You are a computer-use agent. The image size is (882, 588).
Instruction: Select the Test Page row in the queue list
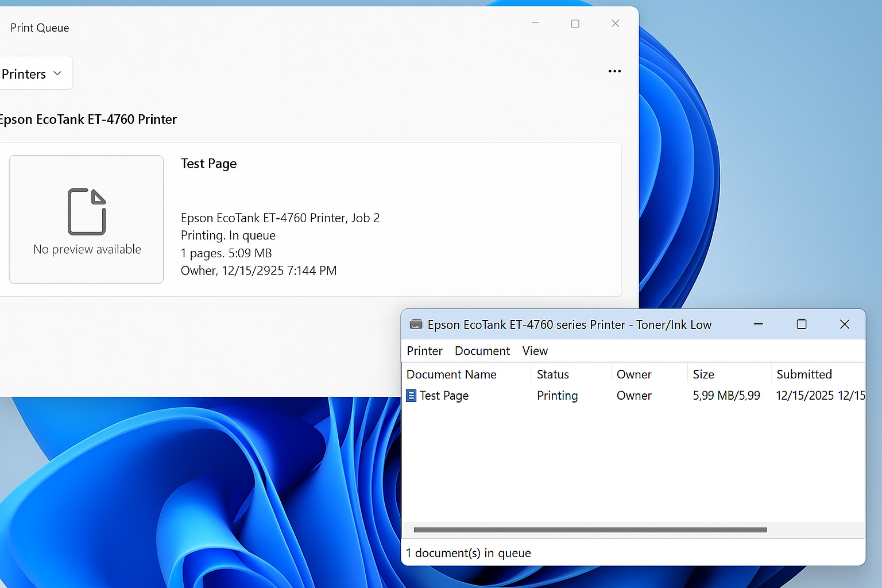444,396
